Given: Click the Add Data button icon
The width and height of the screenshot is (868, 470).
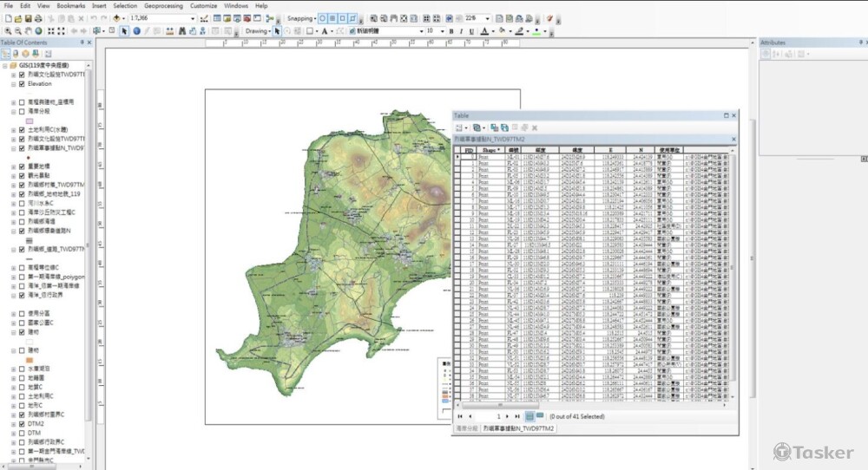Looking at the screenshot, I should point(116,18).
